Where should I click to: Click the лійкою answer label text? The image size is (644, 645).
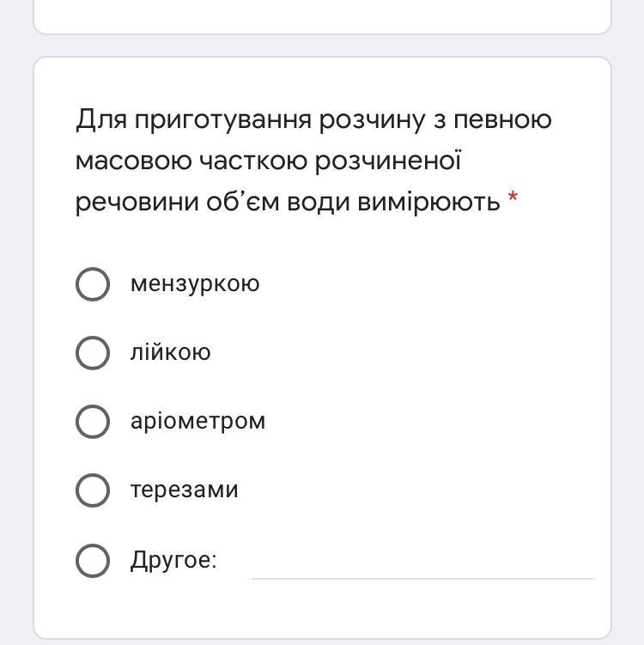pyautogui.click(x=170, y=352)
